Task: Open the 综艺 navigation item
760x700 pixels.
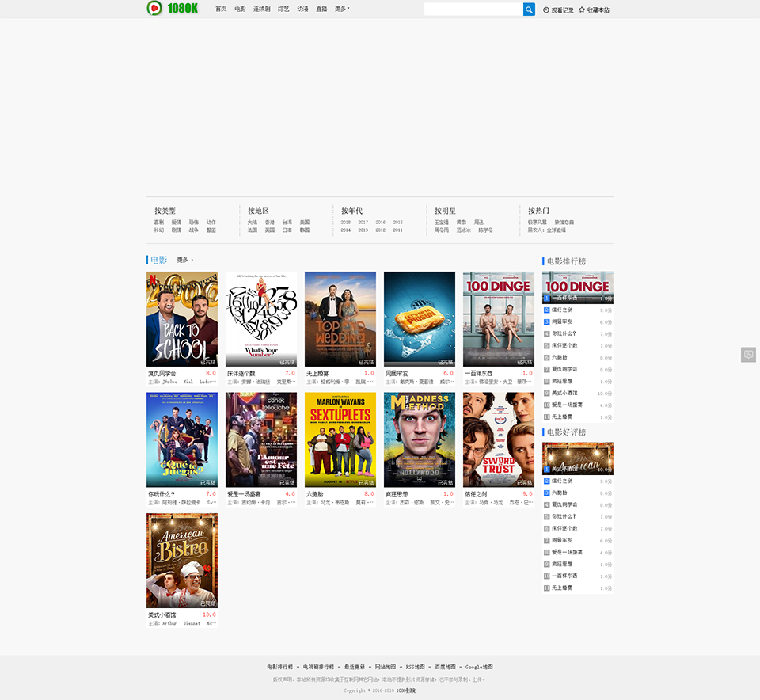Action: tap(283, 9)
